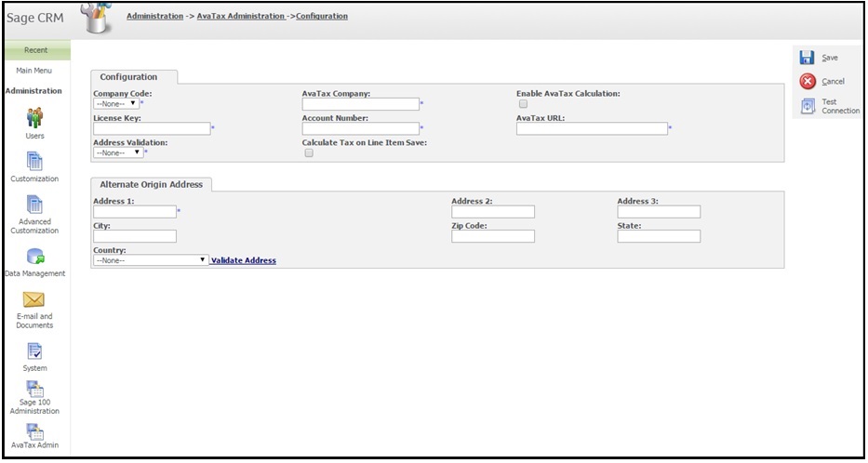Screen dimensions: 868x463
Task: Click the administration tools bucket icon
Action: coord(95,18)
